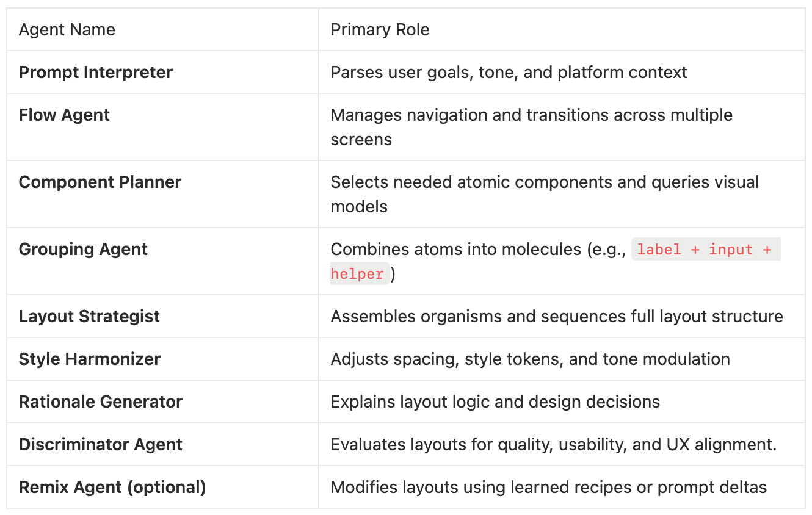812x515 pixels.
Task: Click 'Assembles organisms and sequences' description
Action: pos(556,317)
